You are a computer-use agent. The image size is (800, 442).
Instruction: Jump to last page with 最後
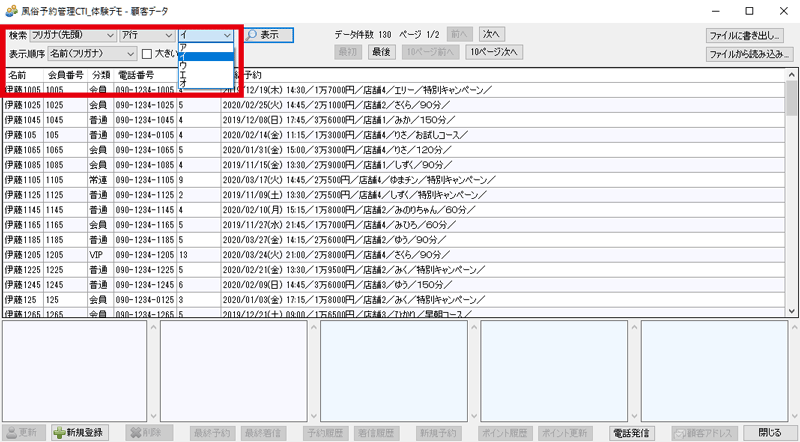[381, 51]
